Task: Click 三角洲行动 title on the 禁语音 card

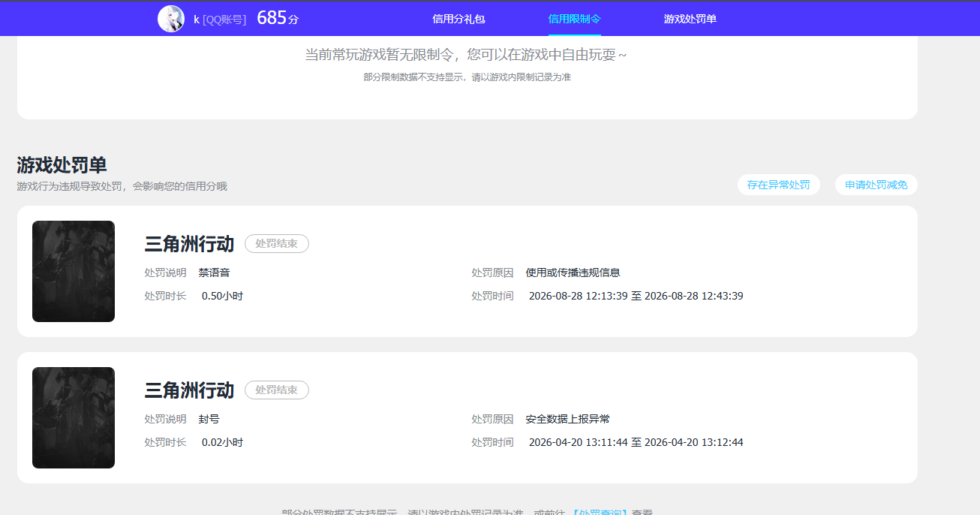Action: tap(189, 244)
